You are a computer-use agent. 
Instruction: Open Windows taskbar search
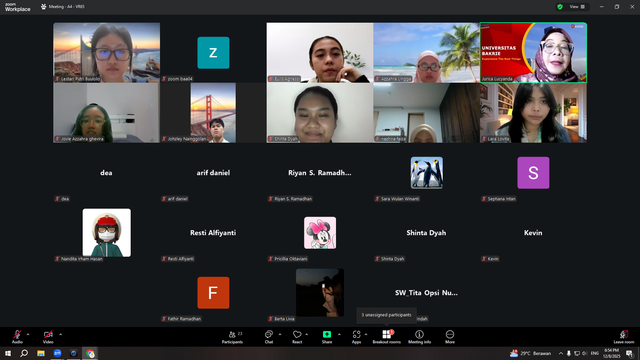[x=24, y=353]
